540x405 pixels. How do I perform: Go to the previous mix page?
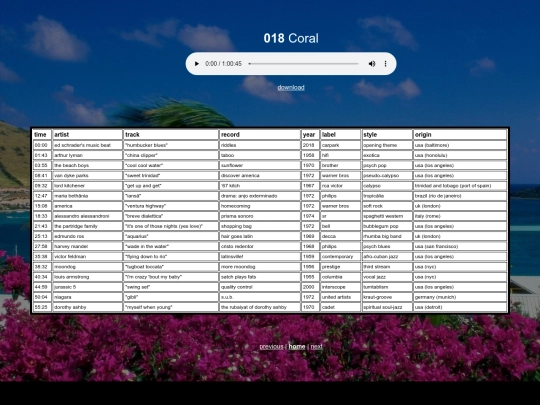271,346
